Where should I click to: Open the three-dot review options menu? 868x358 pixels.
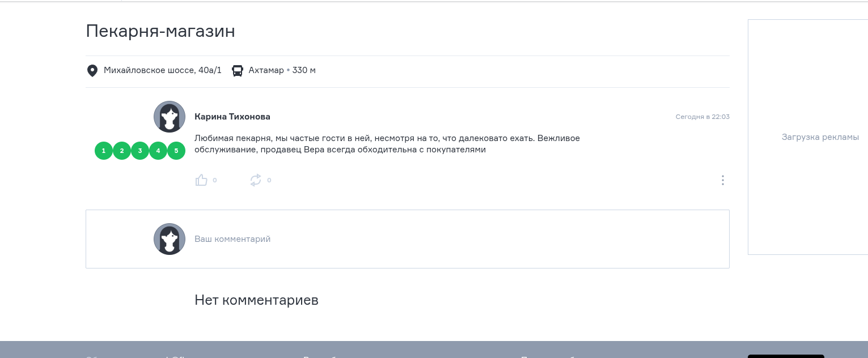coord(723,180)
